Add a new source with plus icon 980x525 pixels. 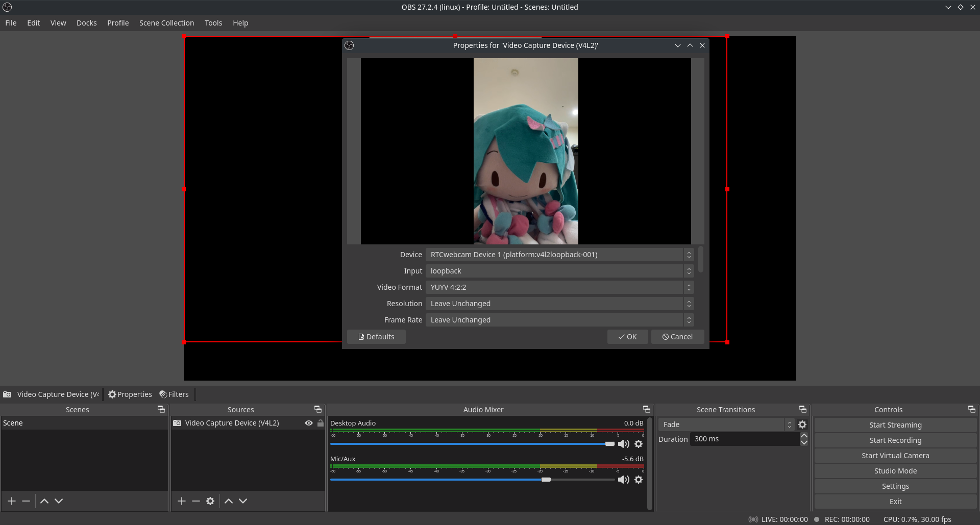(x=182, y=501)
